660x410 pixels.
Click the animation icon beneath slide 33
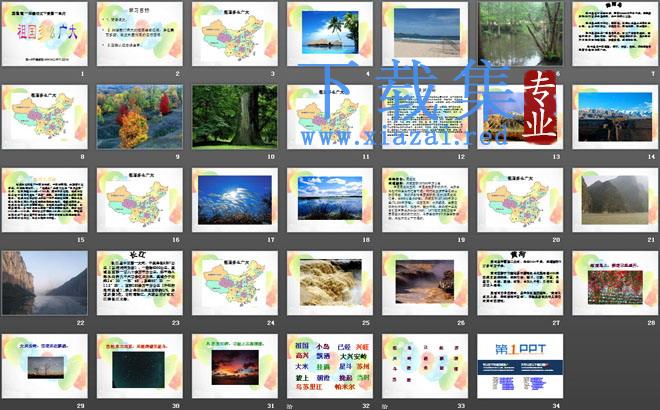tap(385, 407)
